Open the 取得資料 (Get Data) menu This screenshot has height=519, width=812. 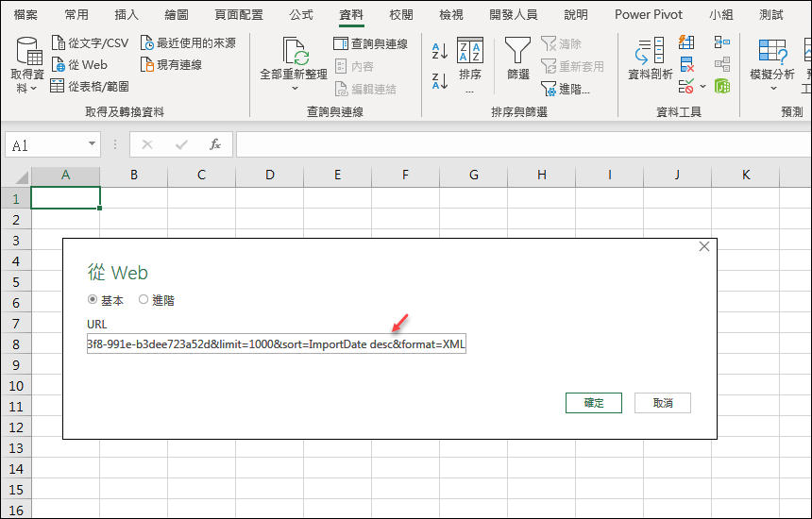click(x=27, y=65)
